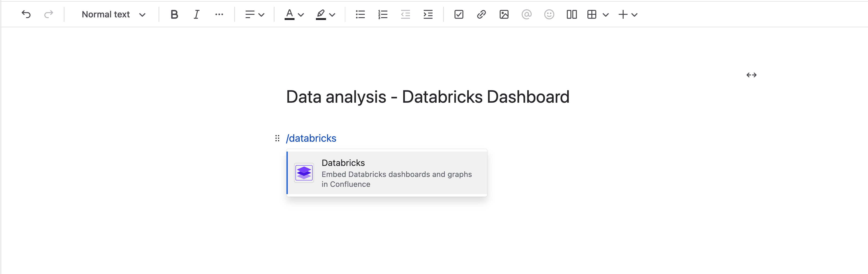
Task: Click the mention user icon
Action: (526, 14)
